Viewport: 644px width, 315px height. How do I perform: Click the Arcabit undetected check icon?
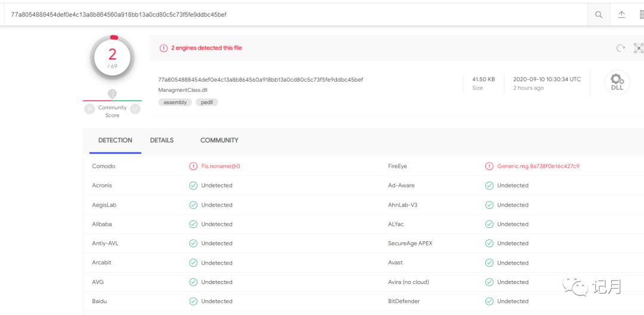tap(193, 263)
